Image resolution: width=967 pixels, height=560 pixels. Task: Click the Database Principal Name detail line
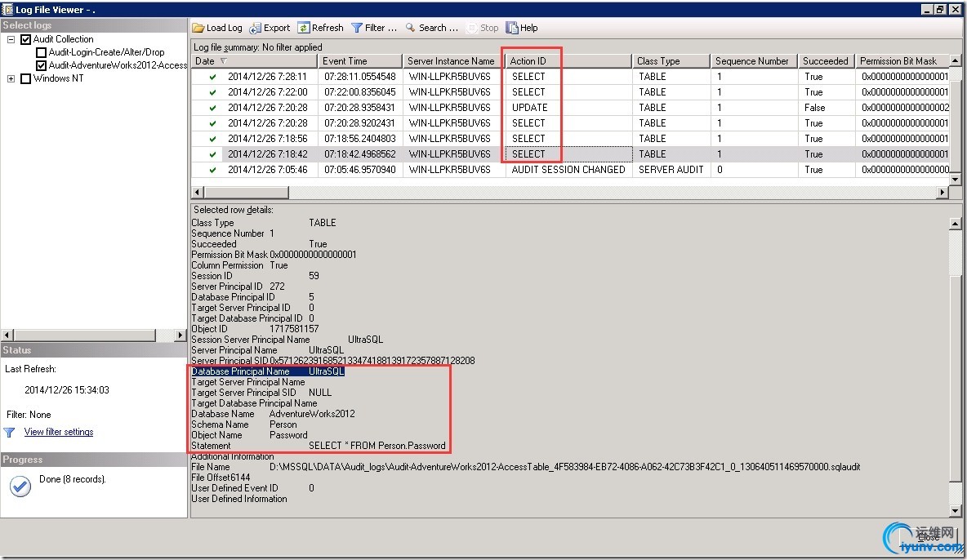pyautogui.click(x=268, y=371)
